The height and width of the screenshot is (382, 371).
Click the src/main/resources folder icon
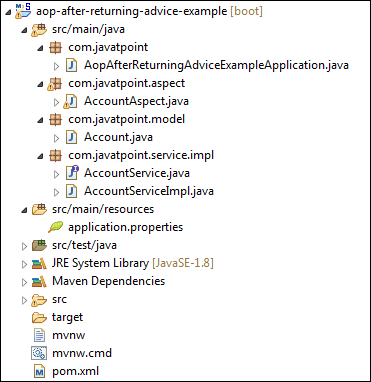pyautogui.click(x=39, y=209)
